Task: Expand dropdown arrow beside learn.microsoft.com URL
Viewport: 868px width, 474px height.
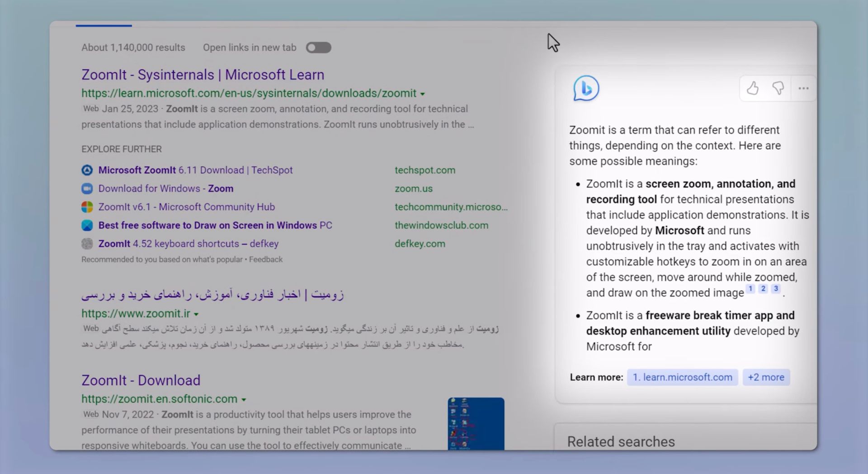Action: (423, 94)
